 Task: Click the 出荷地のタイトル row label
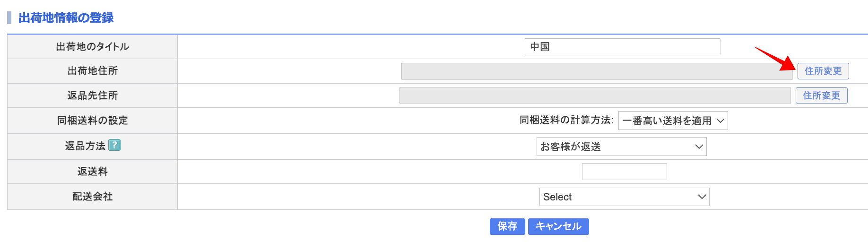93,47
